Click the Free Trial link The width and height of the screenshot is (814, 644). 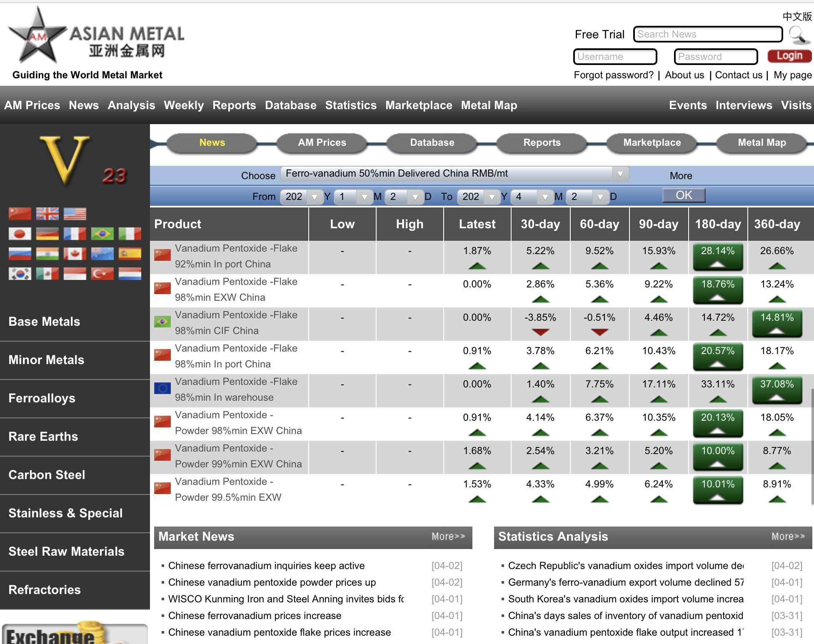coord(599,35)
